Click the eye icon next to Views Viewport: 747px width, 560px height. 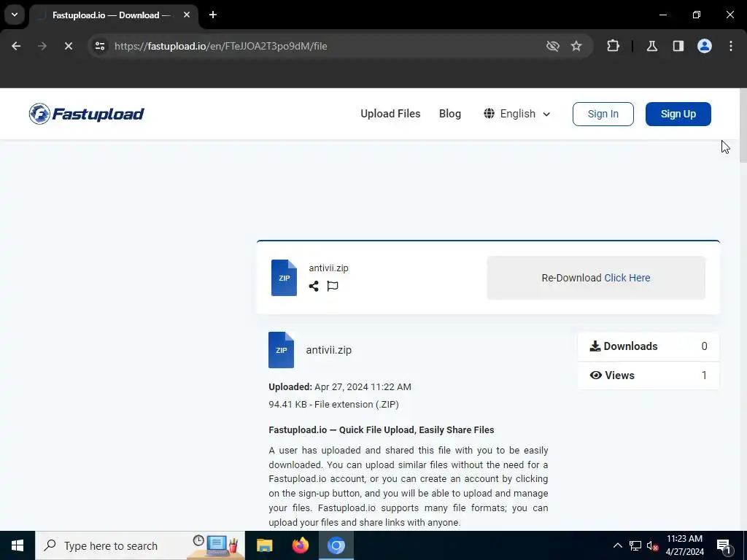point(595,376)
